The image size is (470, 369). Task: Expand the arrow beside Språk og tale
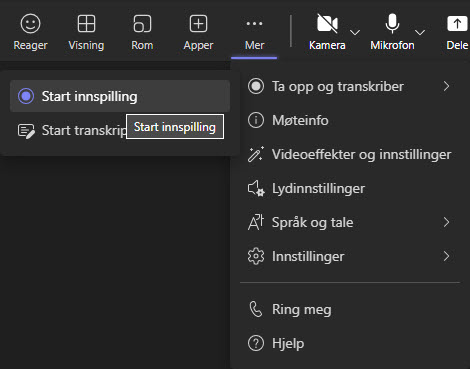(x=446, y=222)
